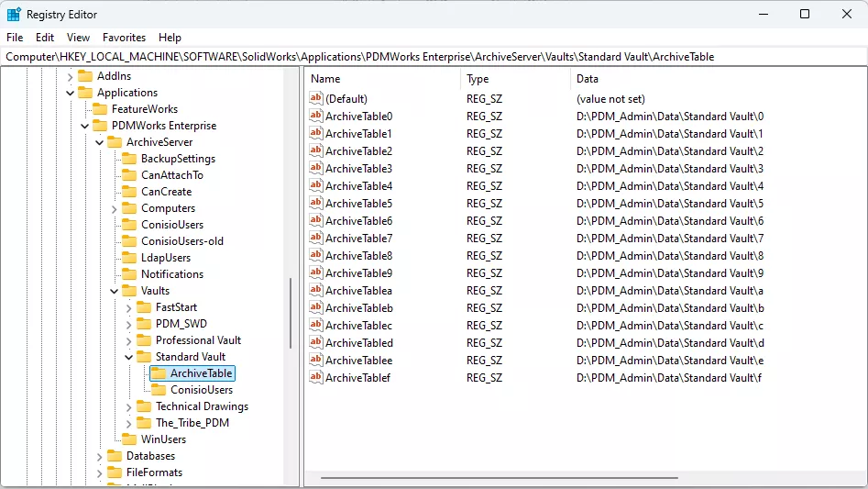
Task: Click the folder icon of BackupSettings key
Action: tap(129, 159)
